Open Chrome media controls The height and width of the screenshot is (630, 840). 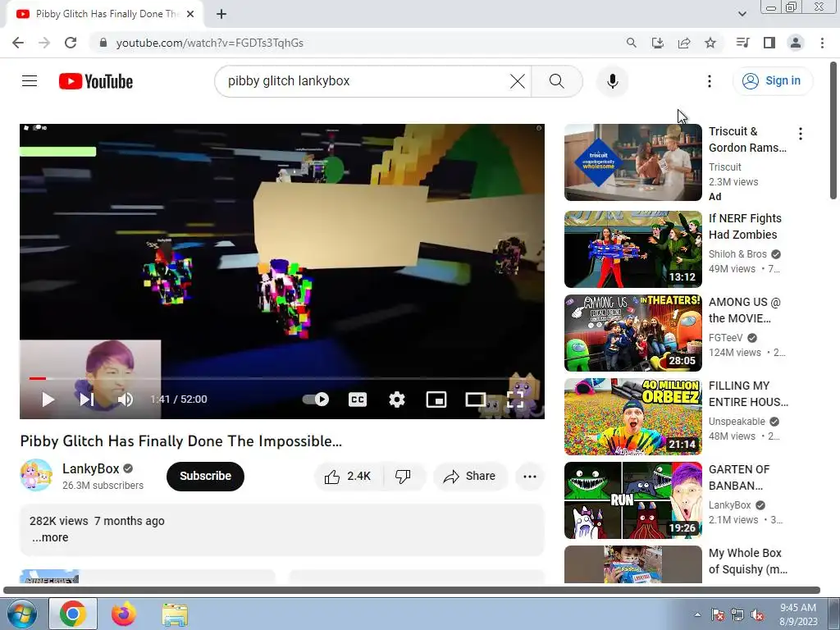pos(742,43)
